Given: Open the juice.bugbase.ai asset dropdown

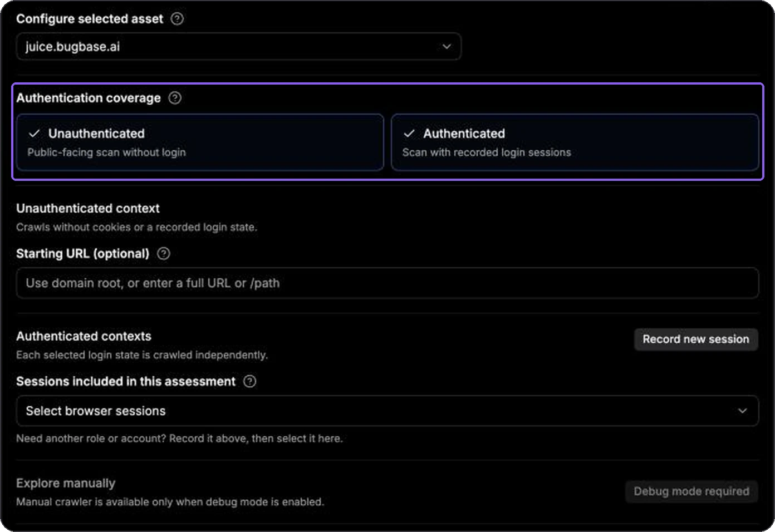Looking at the screenshot, I should tap(238, 46).
